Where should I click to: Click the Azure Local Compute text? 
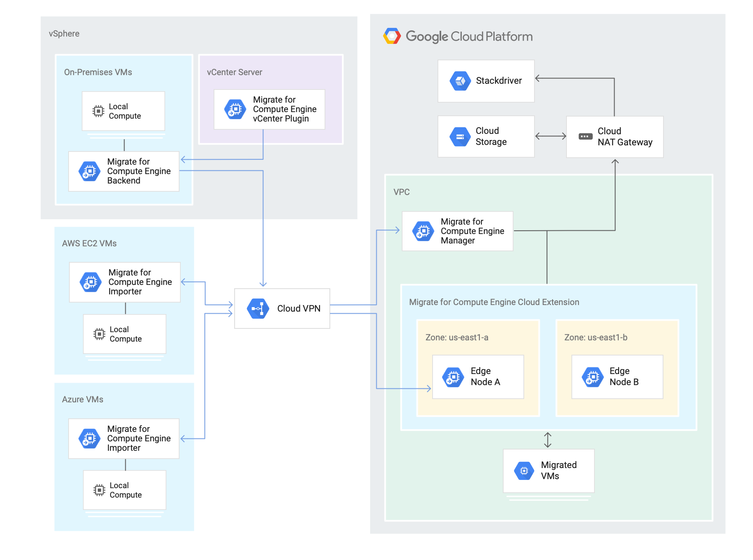pyautogui.click(x=126, y=490)
